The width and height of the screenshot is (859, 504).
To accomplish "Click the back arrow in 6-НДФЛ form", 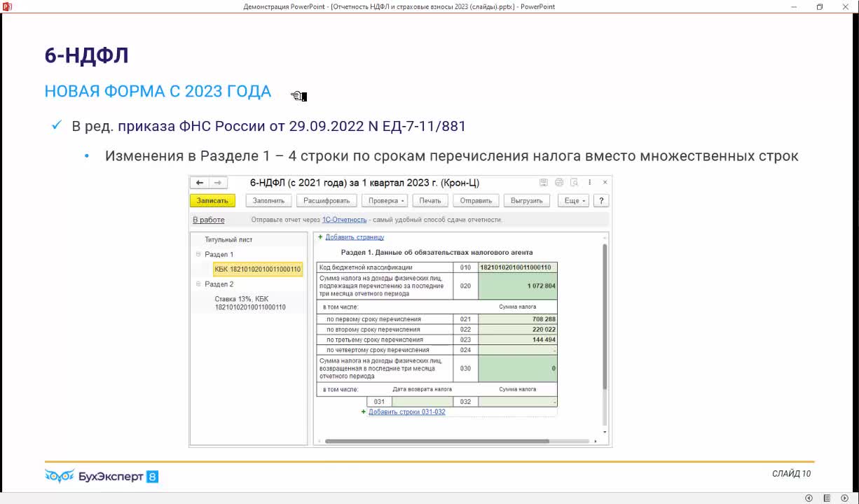I will click(200, 183).
